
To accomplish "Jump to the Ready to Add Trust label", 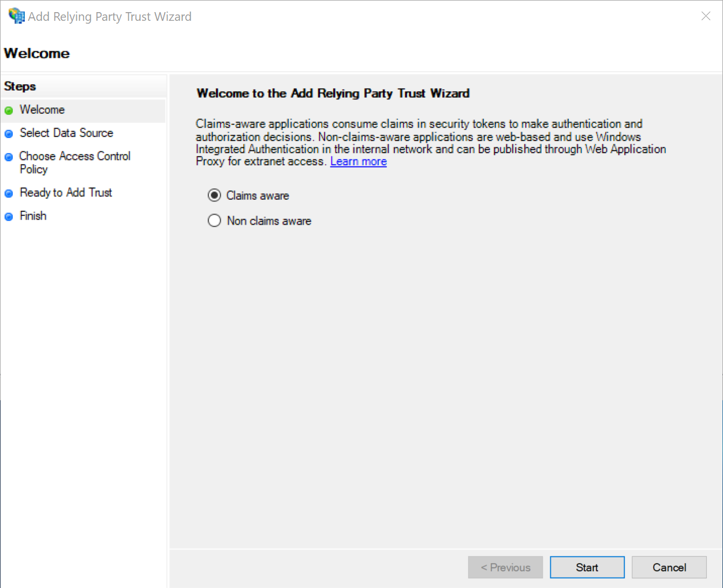I will point(66,192).
